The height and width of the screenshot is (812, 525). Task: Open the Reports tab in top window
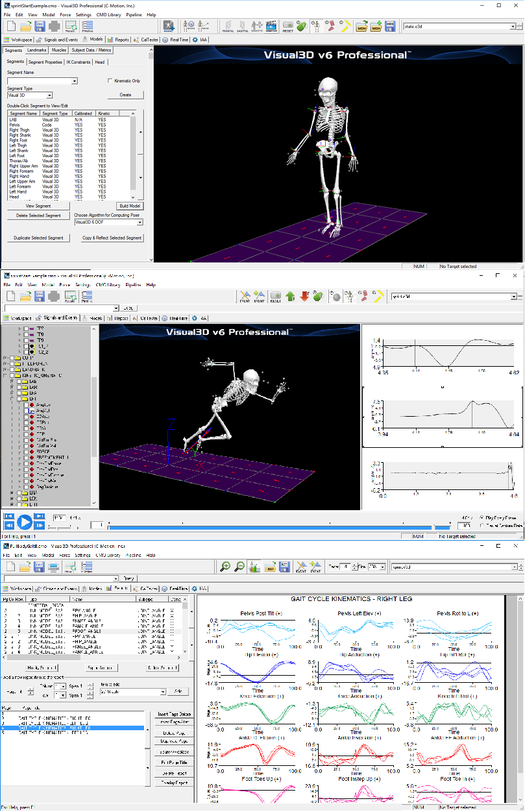119,40
